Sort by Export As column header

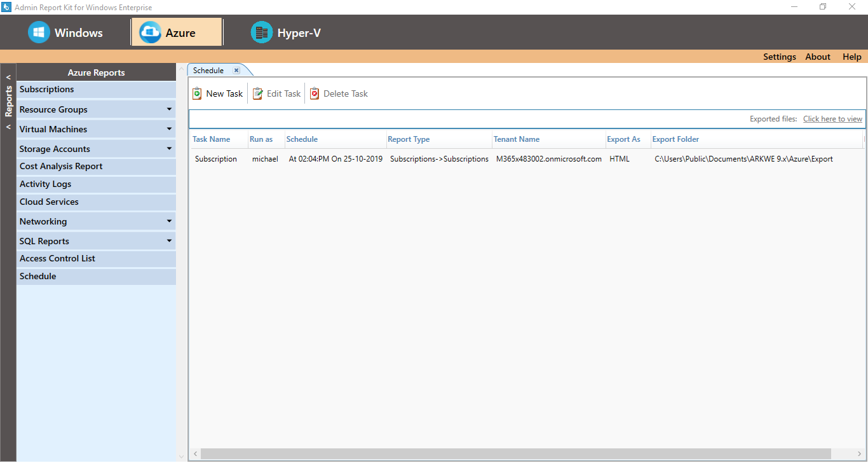tap(623, 139)
